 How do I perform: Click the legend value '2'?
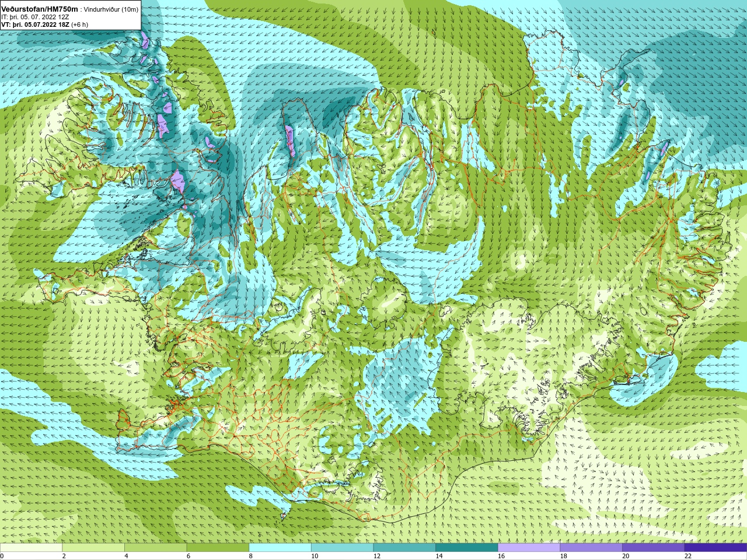pyautogui.click(x=64, y=556)
